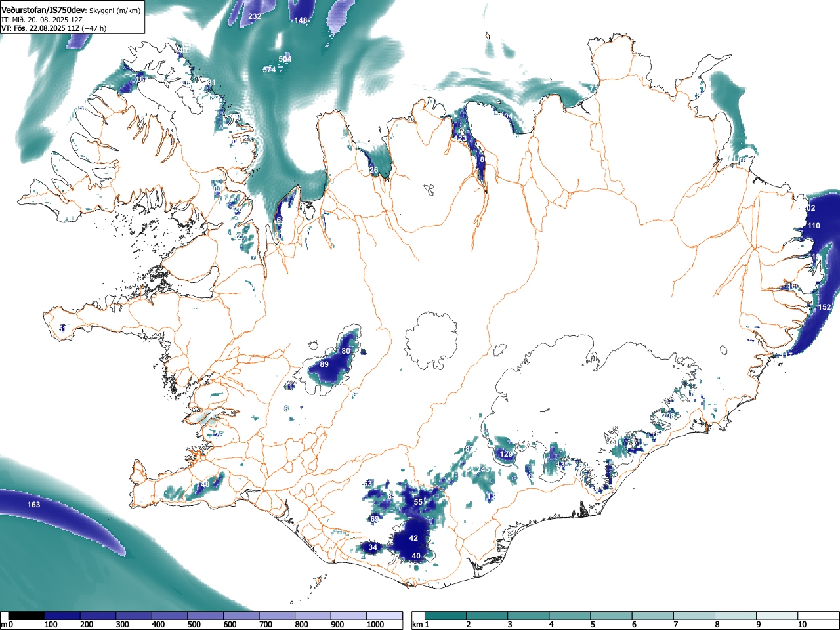Click the value 89 on the central glacier
Screen dimensions: 840x630
324,364
